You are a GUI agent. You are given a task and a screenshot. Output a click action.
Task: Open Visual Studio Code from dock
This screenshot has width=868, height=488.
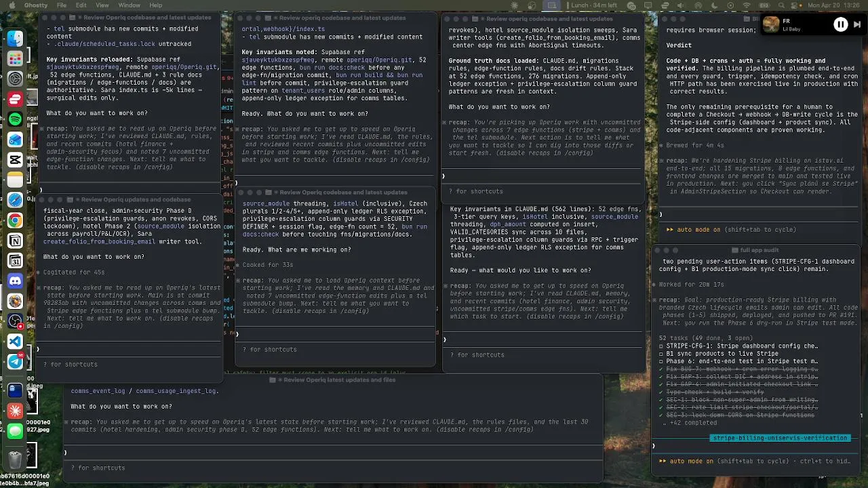click(x=15, y=342)
